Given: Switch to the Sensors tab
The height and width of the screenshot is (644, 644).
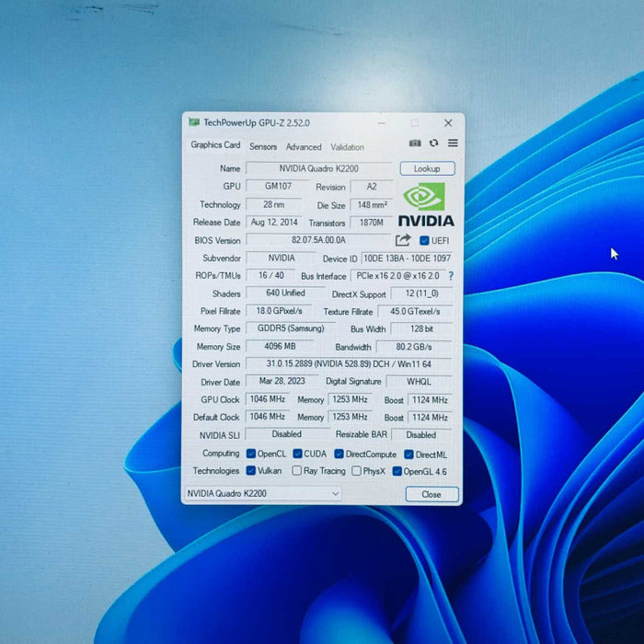Looking at the screenshot, I should 263,146.
